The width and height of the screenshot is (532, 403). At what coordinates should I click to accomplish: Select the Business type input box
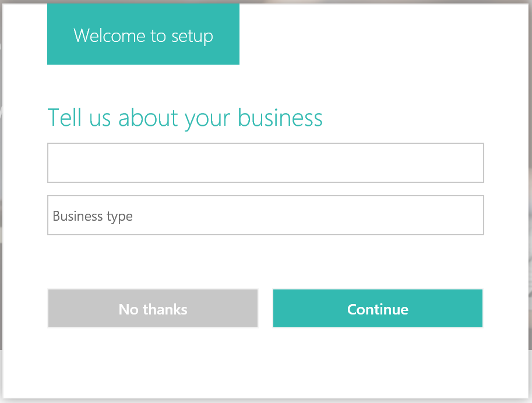(x=266, y=215)
